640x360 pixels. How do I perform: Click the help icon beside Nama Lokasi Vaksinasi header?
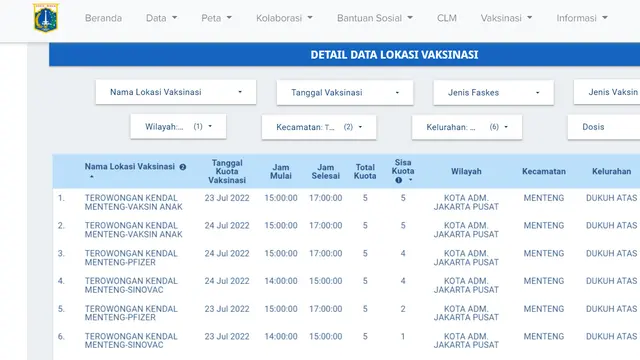tap(183, 167)
